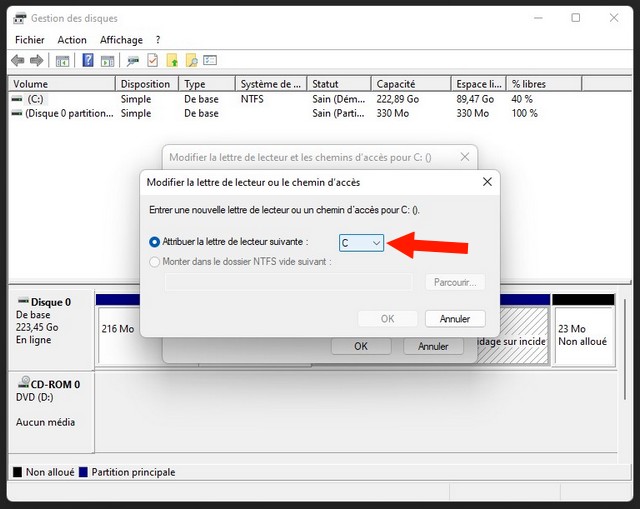Click the yellow folder icon with green arrow
Viewport: 640px width, 509px height.
pos(172,61)
